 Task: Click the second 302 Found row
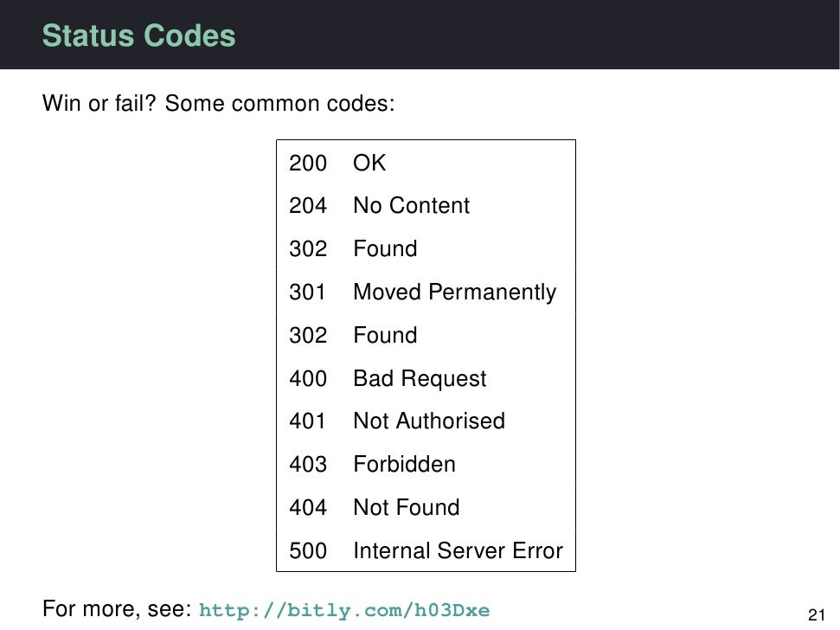[426, 335]
